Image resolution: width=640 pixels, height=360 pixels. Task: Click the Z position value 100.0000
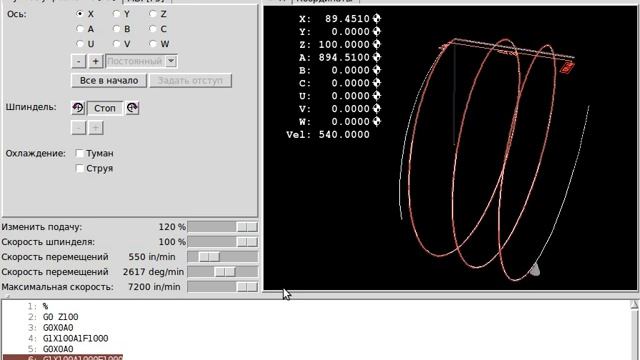pyautogui.click(x=344, y=44)
